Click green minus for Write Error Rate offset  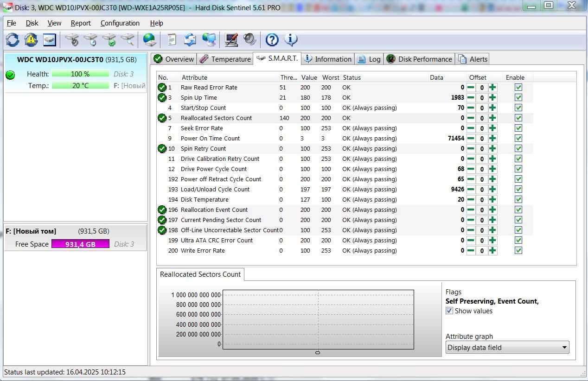click(x=471, y=250)
